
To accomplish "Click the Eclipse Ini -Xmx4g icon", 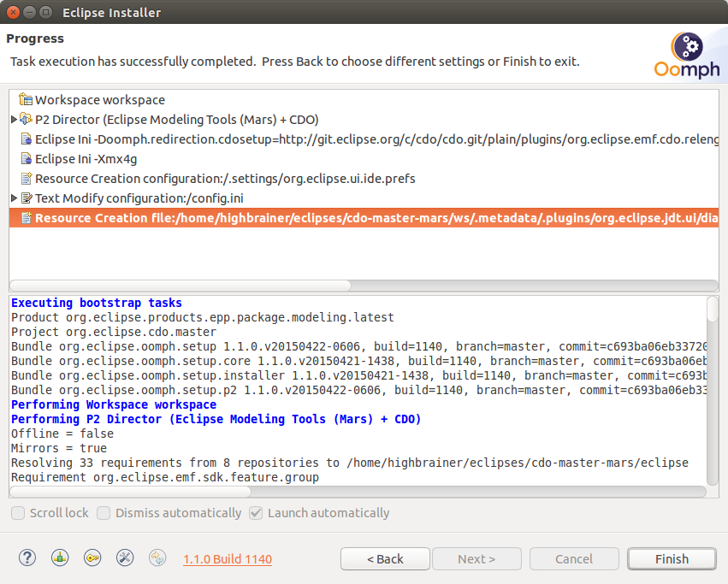I will 27,159.
